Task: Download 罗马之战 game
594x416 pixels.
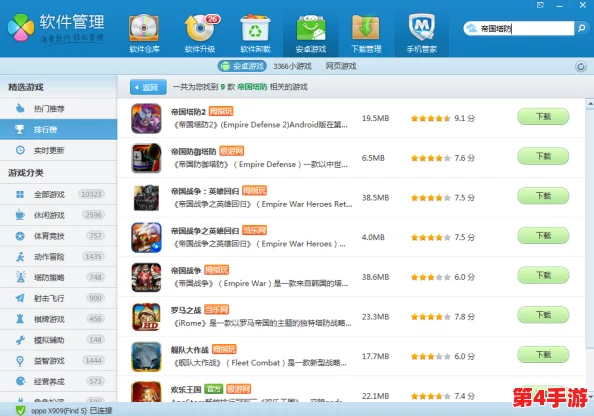Action: [543, 315]
